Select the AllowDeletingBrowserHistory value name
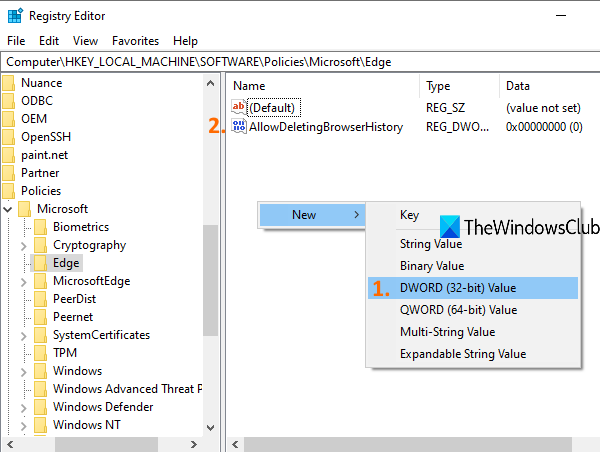600x452 pixels. (326, 127)
